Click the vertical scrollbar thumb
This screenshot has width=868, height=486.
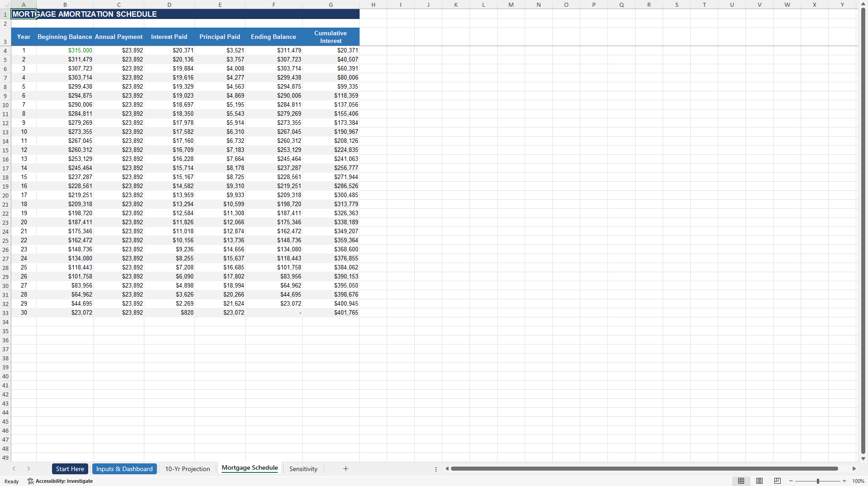pyautogui.click(x=863, y=231)
